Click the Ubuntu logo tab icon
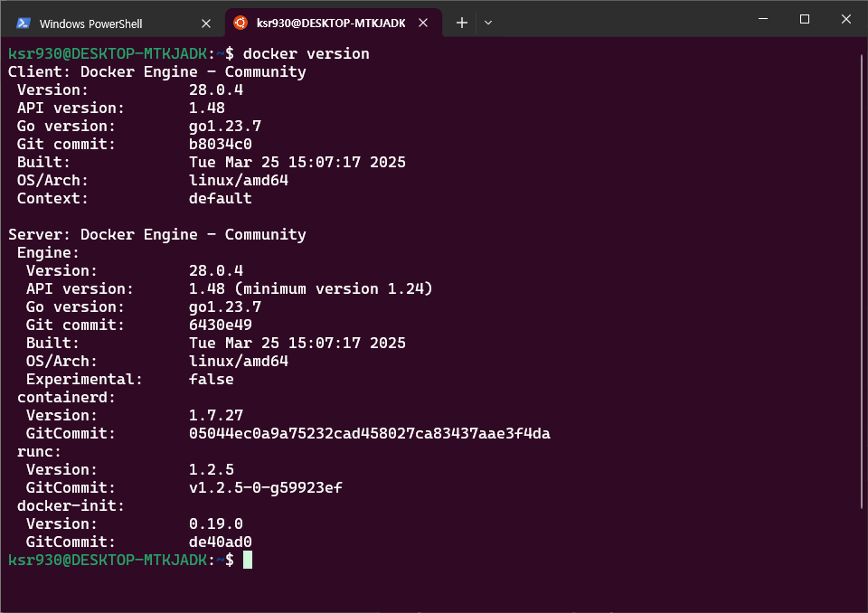The width and height of the screenshot is (868, 613). [x=241, y=23]
